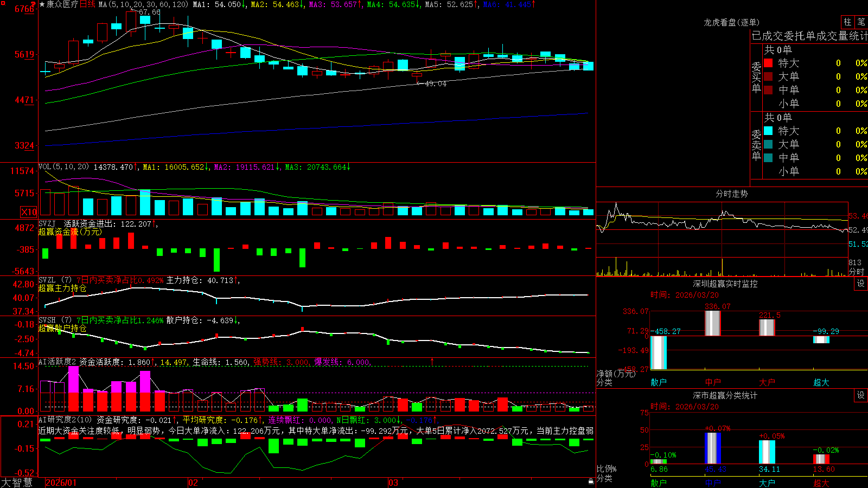Click the 6766 price axis top value
The height and width of the screenshot is (488, 868).
[x=24, y=9]
